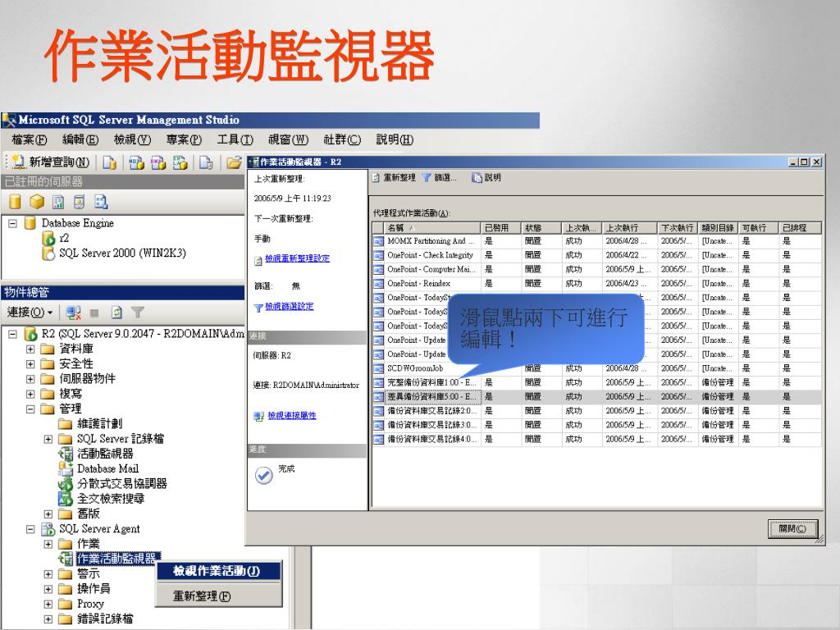
Task: Select the 維護計劃 tree item
Action: (x=99, y=424)
